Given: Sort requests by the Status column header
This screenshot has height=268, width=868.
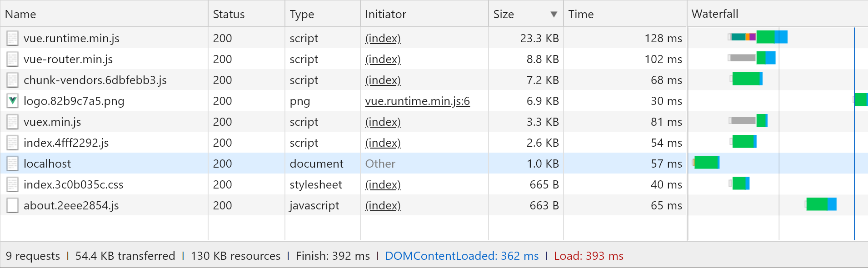Looking at the screenshot, I should point(229,14).
